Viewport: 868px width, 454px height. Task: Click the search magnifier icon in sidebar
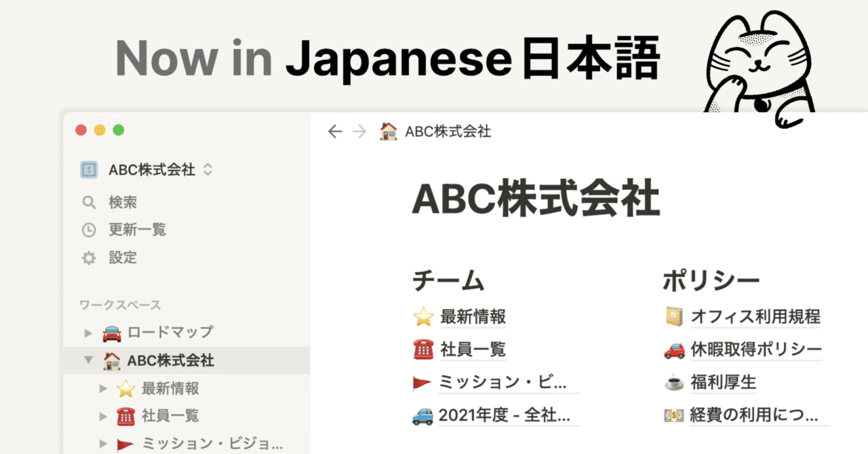pos(89,201)
